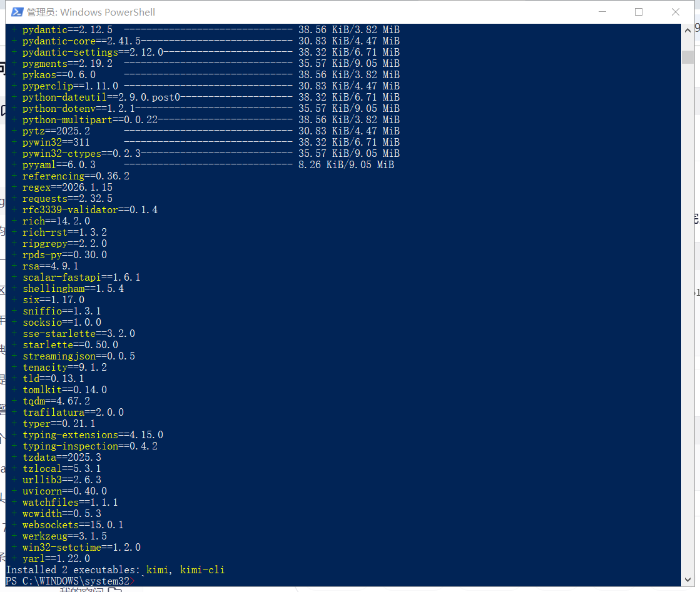Viewport: 700px width, 592px height.
Task: Click the line 'werkzeug==3.1.5'
Action: pos(64,536)
